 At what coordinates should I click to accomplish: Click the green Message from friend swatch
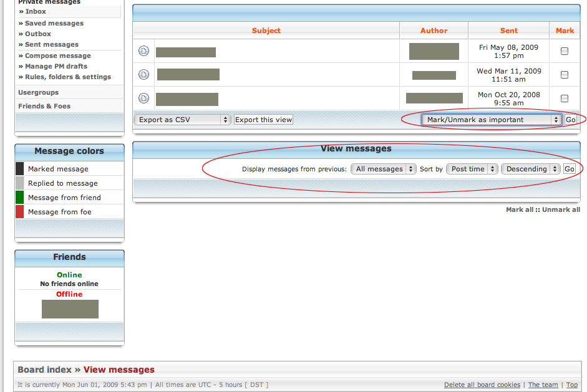click(20, 198)
